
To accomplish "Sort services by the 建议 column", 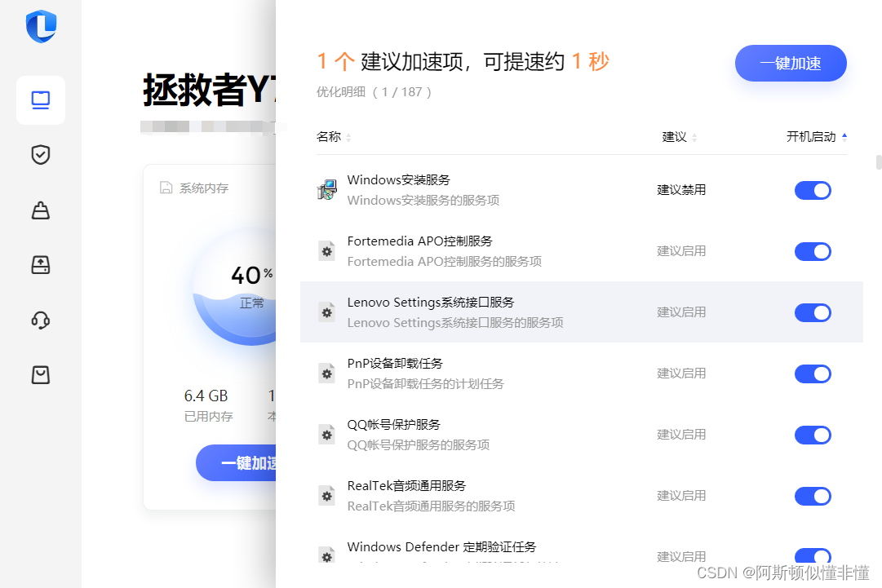I will [678, 136].
